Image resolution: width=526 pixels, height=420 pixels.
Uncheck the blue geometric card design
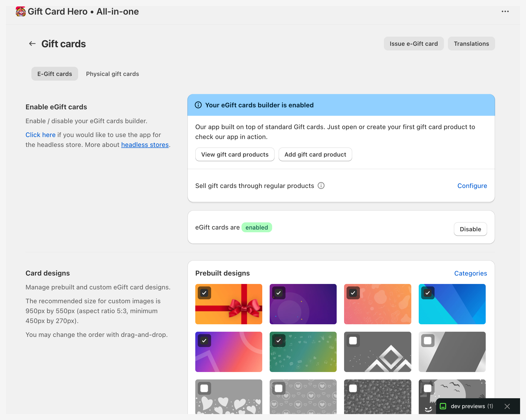428,293
